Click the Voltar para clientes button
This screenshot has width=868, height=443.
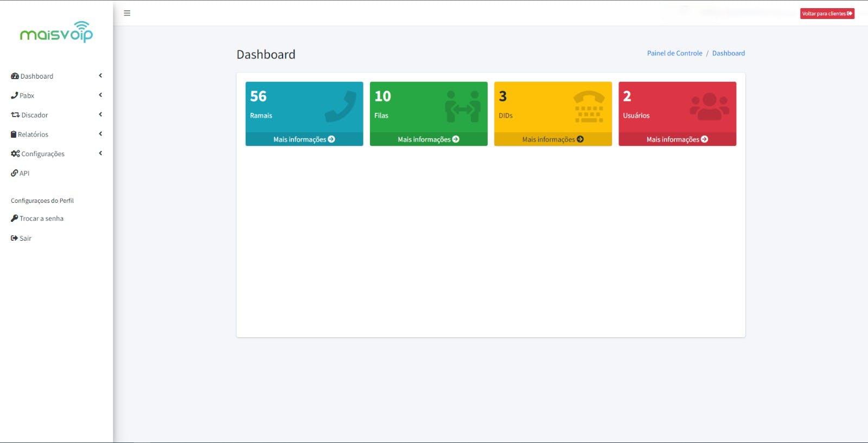coord(827,14)
